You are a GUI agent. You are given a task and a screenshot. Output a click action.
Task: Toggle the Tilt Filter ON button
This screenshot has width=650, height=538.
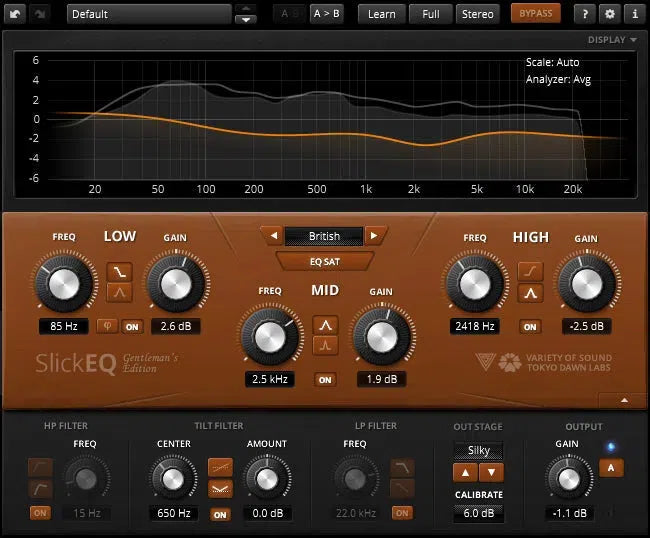point(219,514)
